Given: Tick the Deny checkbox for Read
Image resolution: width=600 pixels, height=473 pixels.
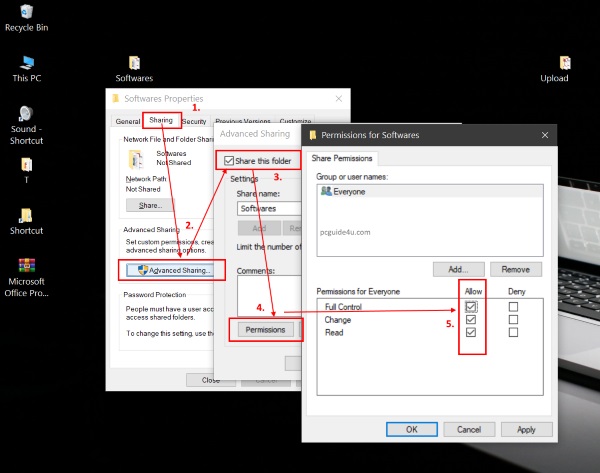Looking at the screenshot, I should [x=512, y=334].
